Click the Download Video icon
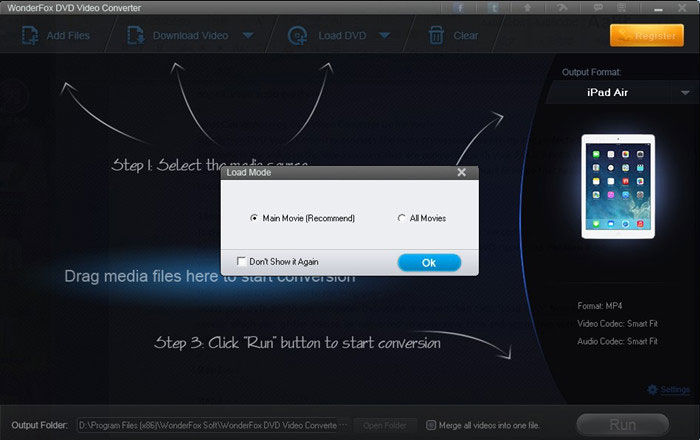Viewport: 700px width, 440px height. (136, 36)
